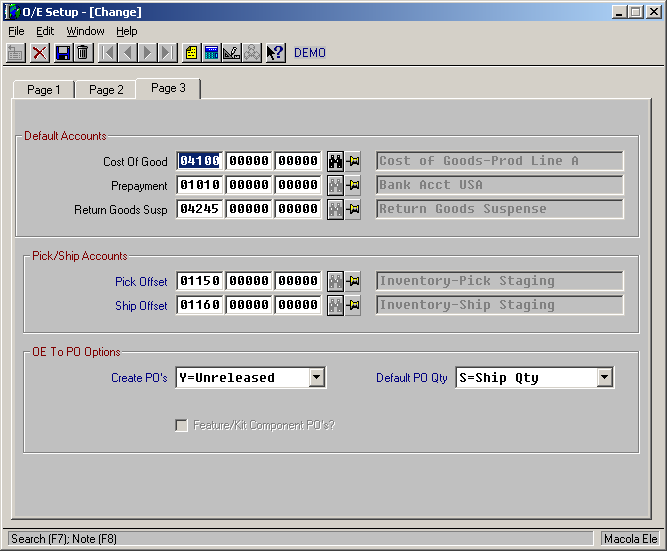Click the context help arrow-question icon
Screen dimensions: 667x551
tap(275, 53)
